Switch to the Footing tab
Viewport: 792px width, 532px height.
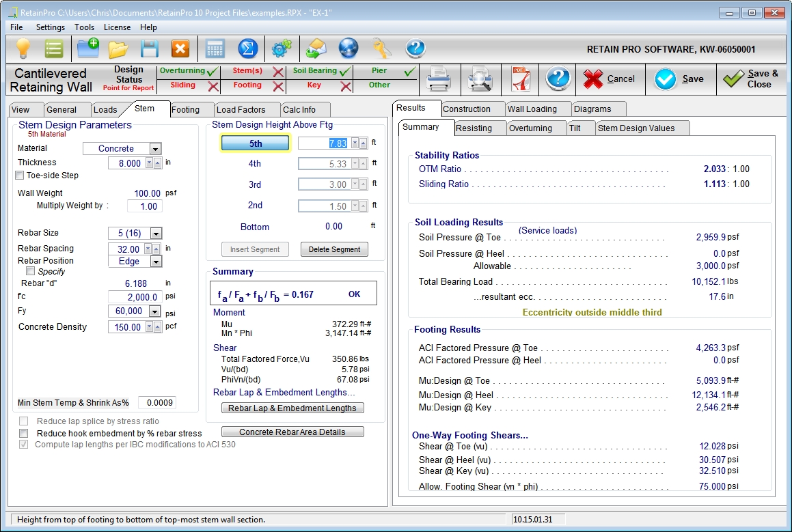(x=191, y=109)
